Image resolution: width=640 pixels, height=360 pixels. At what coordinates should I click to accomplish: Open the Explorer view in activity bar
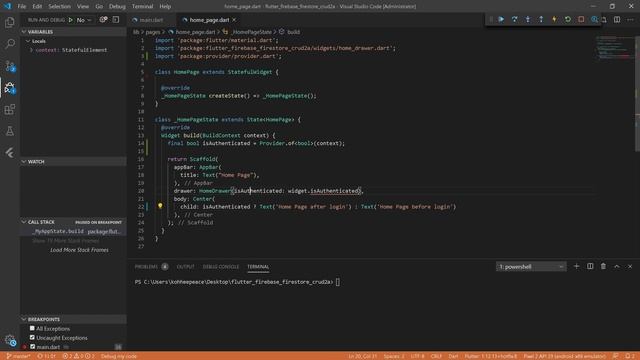(x=10, y=22)
